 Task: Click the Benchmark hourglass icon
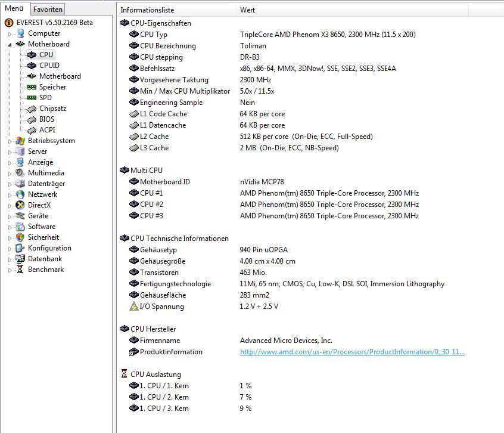click(20, 269)
